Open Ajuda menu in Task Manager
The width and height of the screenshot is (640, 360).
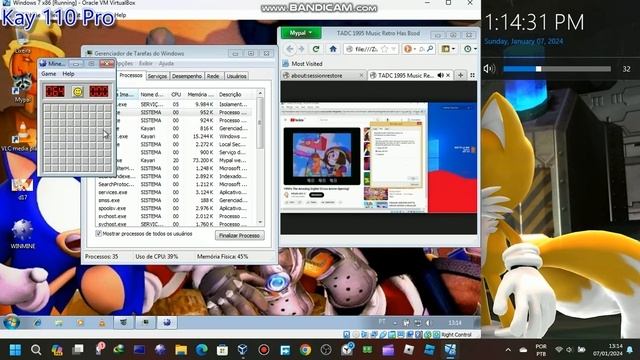(x=166, y=63)
